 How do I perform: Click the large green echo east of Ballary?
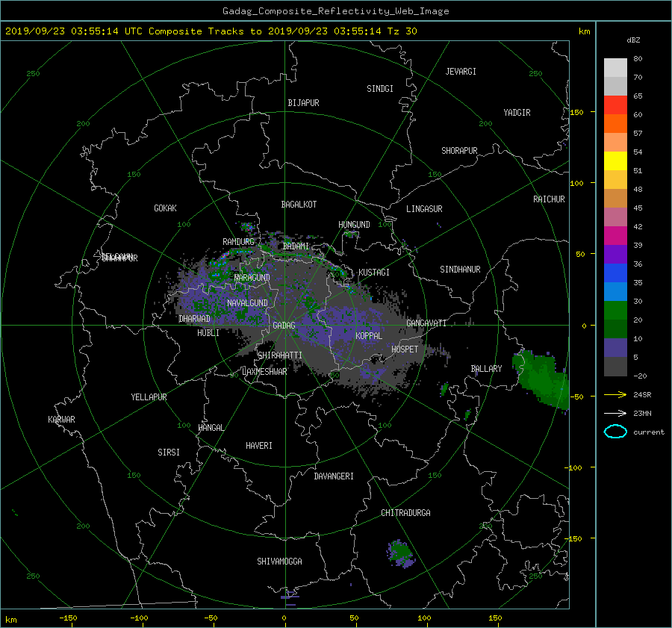pyautogui.click(x=542, y=379)
